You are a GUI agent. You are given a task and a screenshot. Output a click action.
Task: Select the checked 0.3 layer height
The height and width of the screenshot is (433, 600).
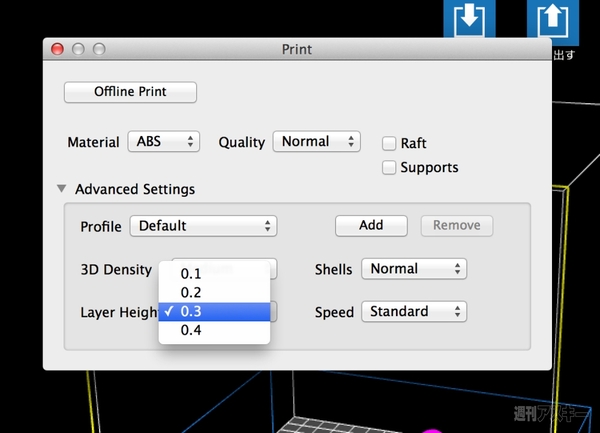(191, 311)
